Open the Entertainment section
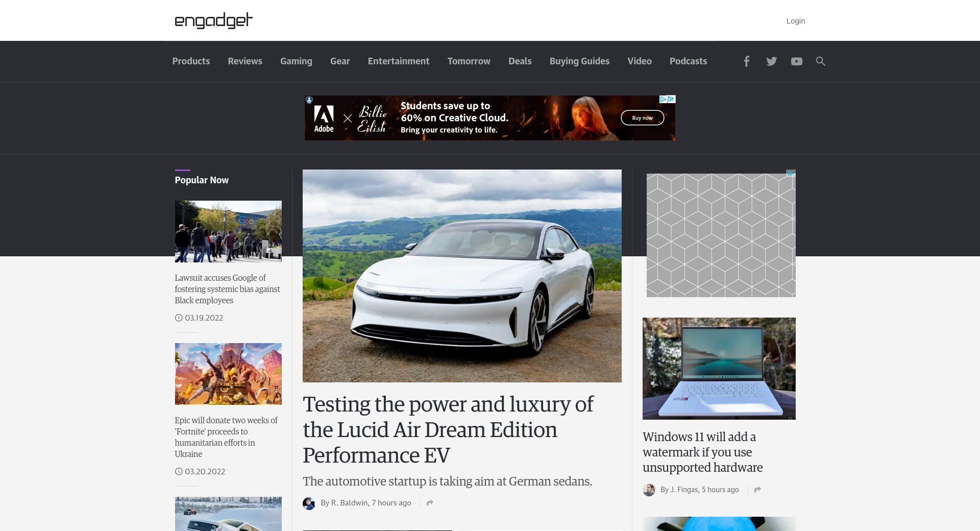This screenshot has width=980, height=531. 399,61
